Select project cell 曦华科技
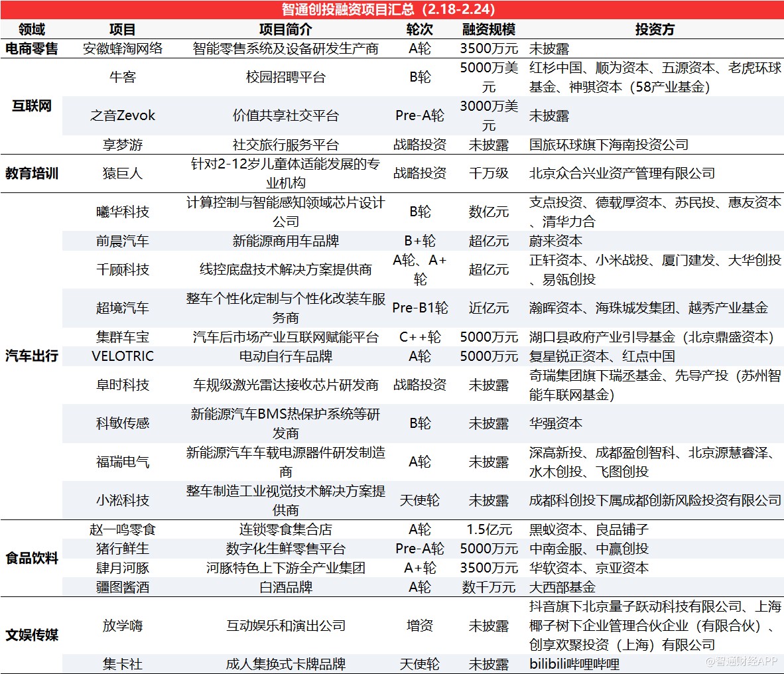784x674 pixels. [123, 212]
